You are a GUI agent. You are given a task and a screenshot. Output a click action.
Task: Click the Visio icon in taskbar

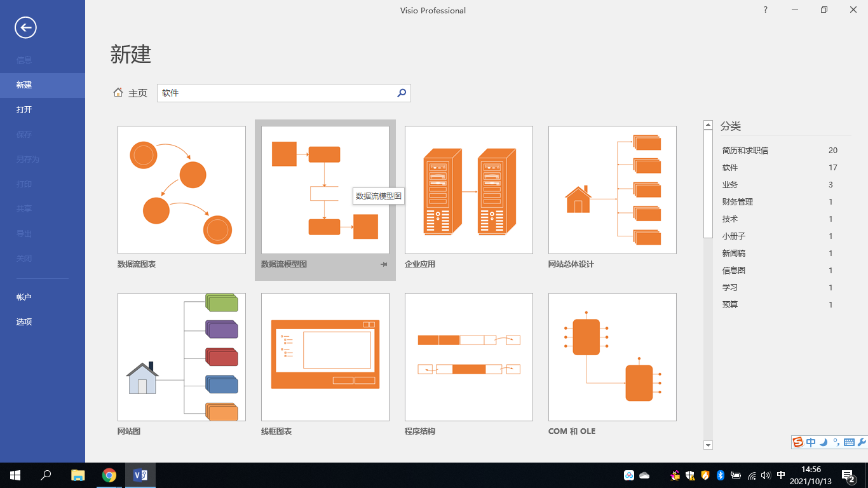tap(140, 475)
